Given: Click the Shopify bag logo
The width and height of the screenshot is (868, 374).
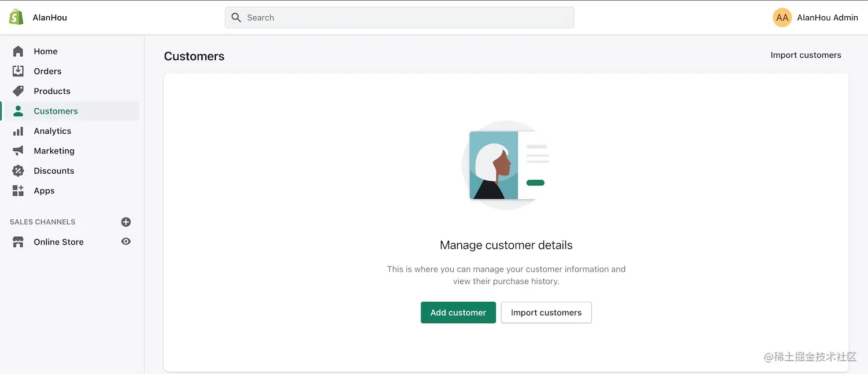Looking at the screenshot, I should tap(15, 17).
